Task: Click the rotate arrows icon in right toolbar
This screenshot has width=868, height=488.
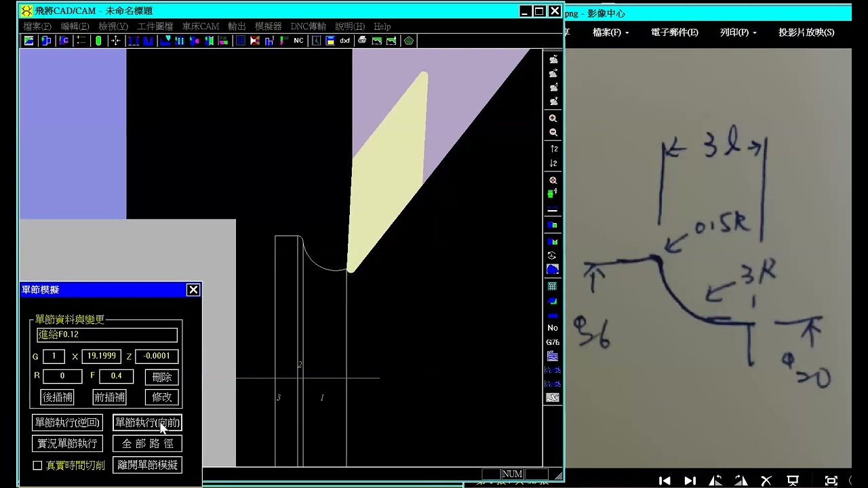Action: pos(553,256)
